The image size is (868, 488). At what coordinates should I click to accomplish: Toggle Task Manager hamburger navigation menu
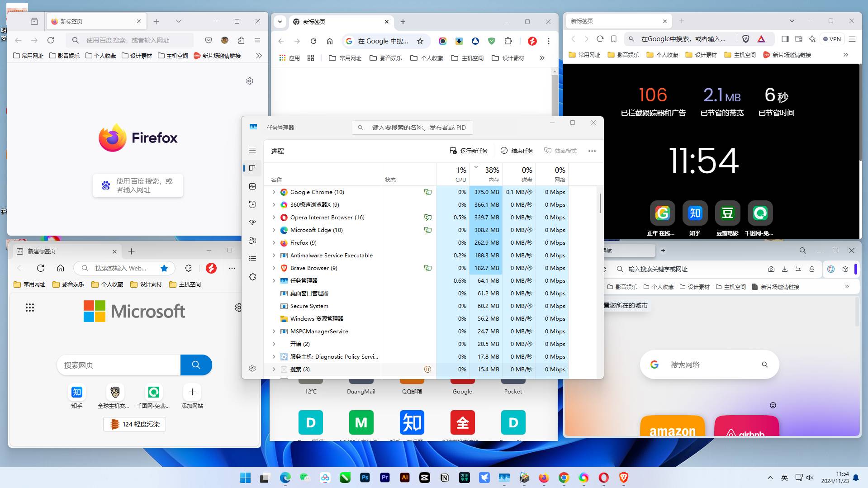tap(252, 150)
